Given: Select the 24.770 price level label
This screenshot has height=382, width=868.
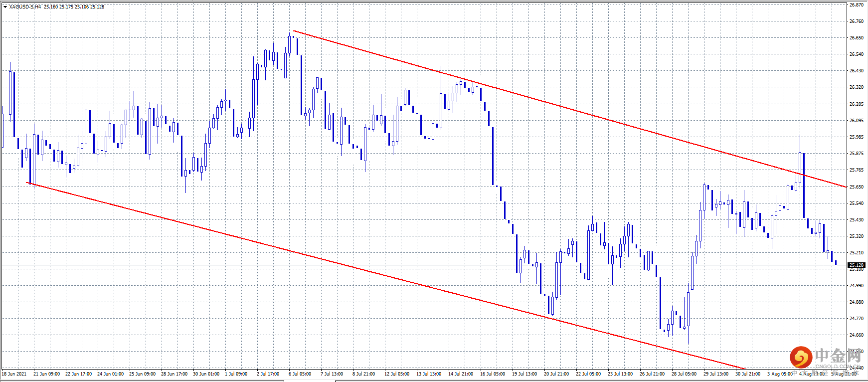Looking at the screenshot, I should pyautogui.click(x=857, y=319).
